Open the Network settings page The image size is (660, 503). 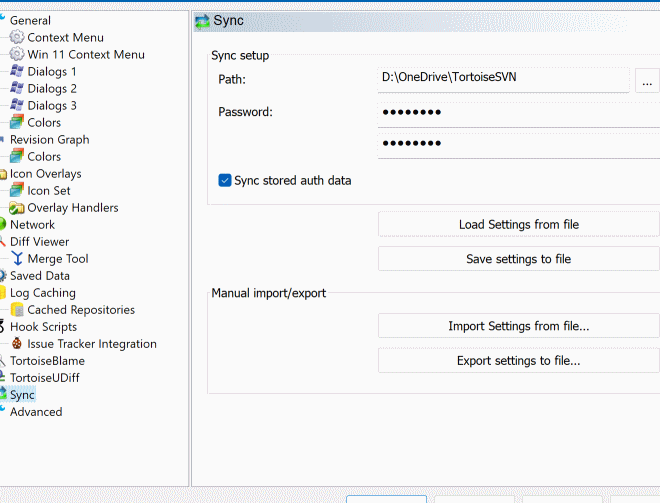point(32,224)
